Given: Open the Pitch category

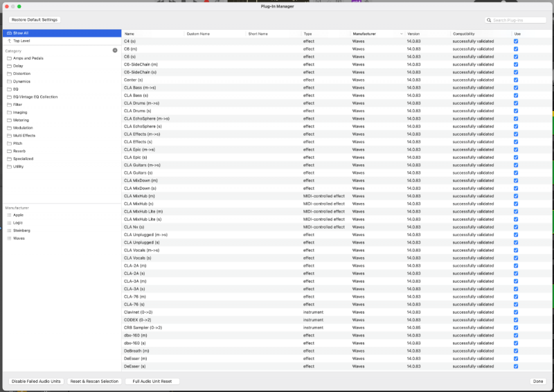Looking at the screenshot, I should 17,143.
